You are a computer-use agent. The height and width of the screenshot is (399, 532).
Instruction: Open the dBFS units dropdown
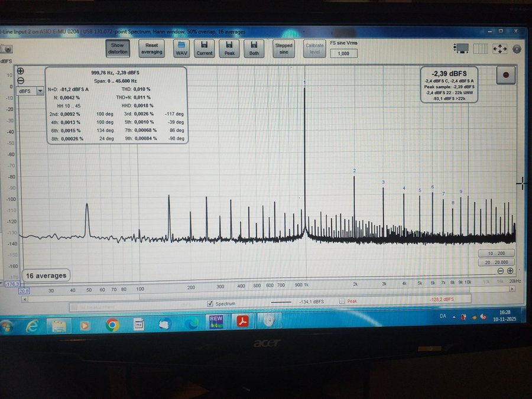[31, 91]
